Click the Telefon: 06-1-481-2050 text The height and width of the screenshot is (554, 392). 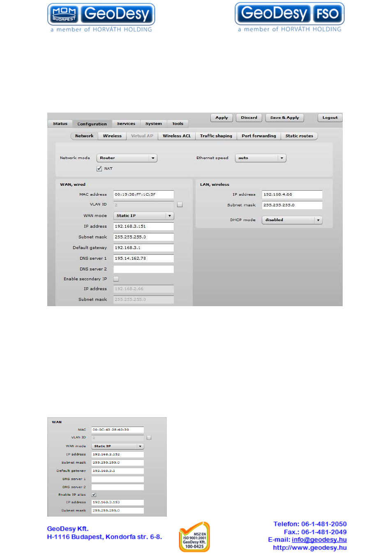310,524
